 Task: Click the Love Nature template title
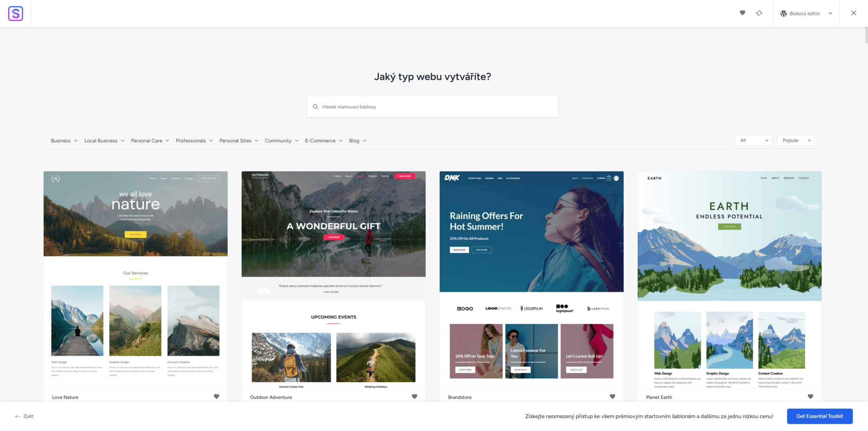click(65, 397)
